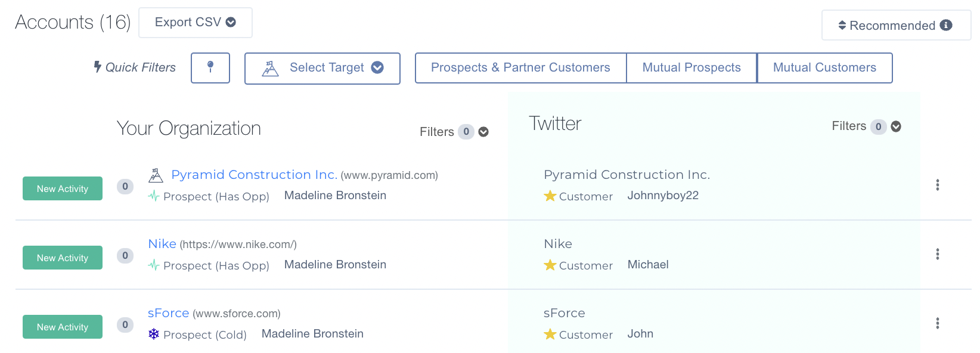Viewport: 980px width, 353px height.
Task: Click the snowflake Cold status icon for sForce
Action: 154,334
